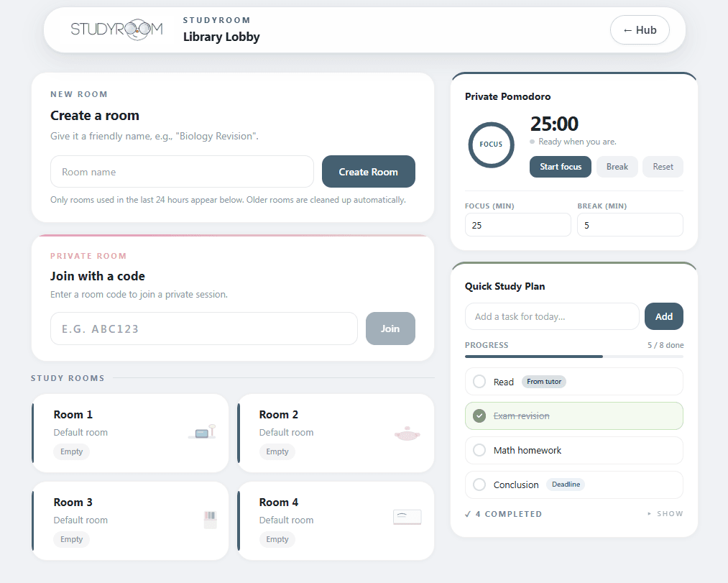Click the Room 4 whiteboard illustration

pyautogui.click(x=407, y=517)
